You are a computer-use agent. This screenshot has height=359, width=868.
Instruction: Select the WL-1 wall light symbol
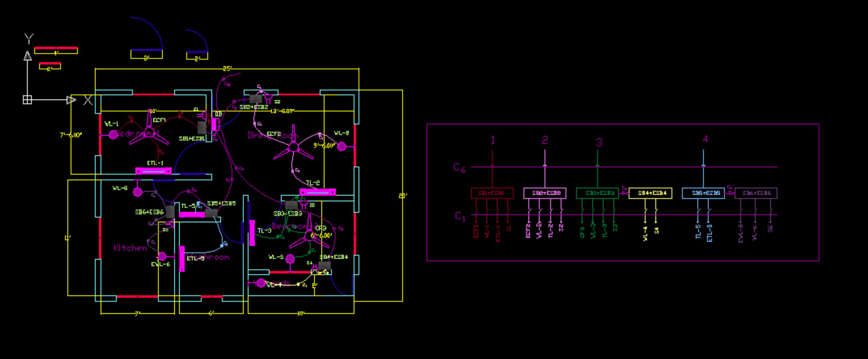(x=113, y=135)
